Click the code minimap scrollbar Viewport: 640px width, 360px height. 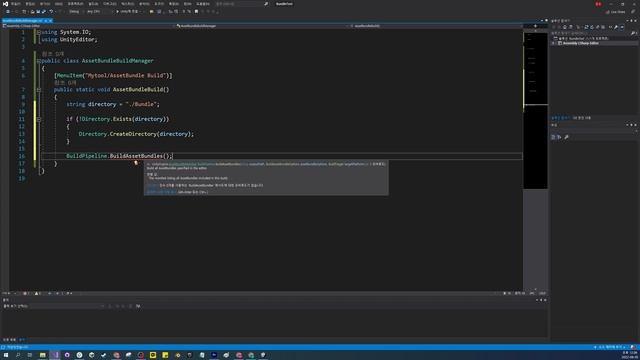click(x=536, y=110)
